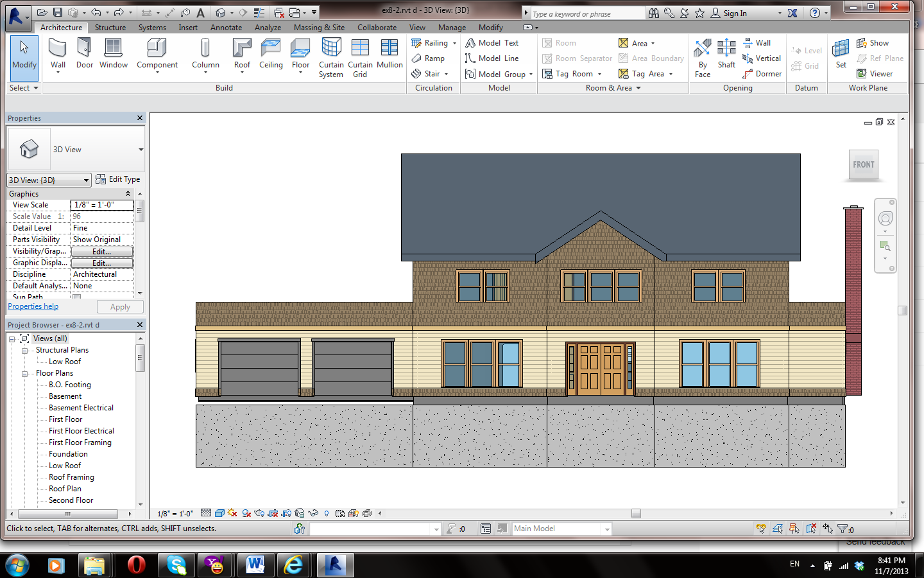Collapse the Floor Plans branch in Project Browser
The image size is (924, 578).
pos(24,372)
